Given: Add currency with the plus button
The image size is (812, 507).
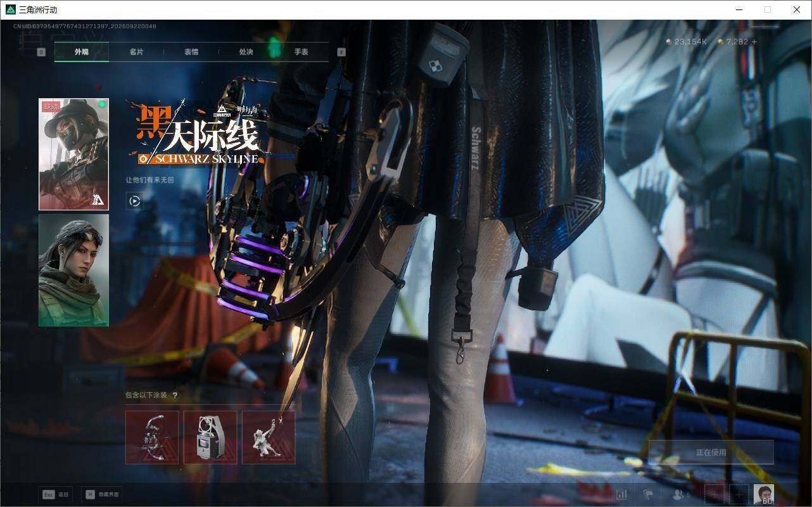Looking at the screenshot, I should point(754,42).
